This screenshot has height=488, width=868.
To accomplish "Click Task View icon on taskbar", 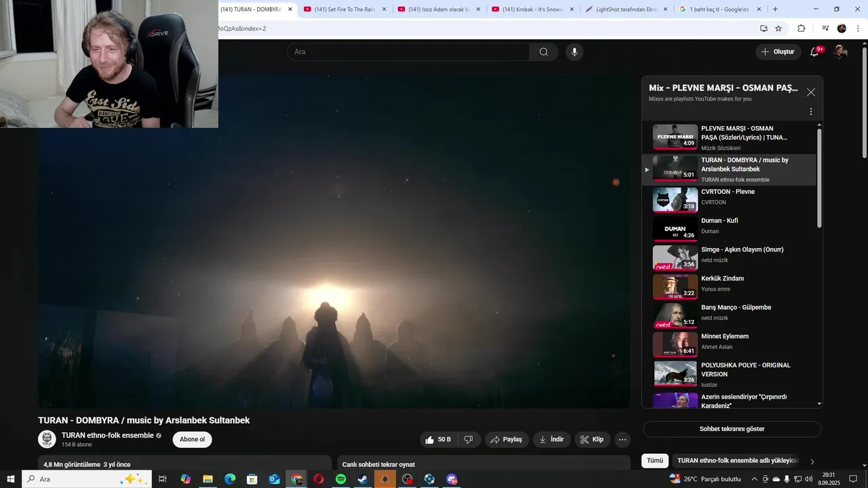I will [163, 479].
